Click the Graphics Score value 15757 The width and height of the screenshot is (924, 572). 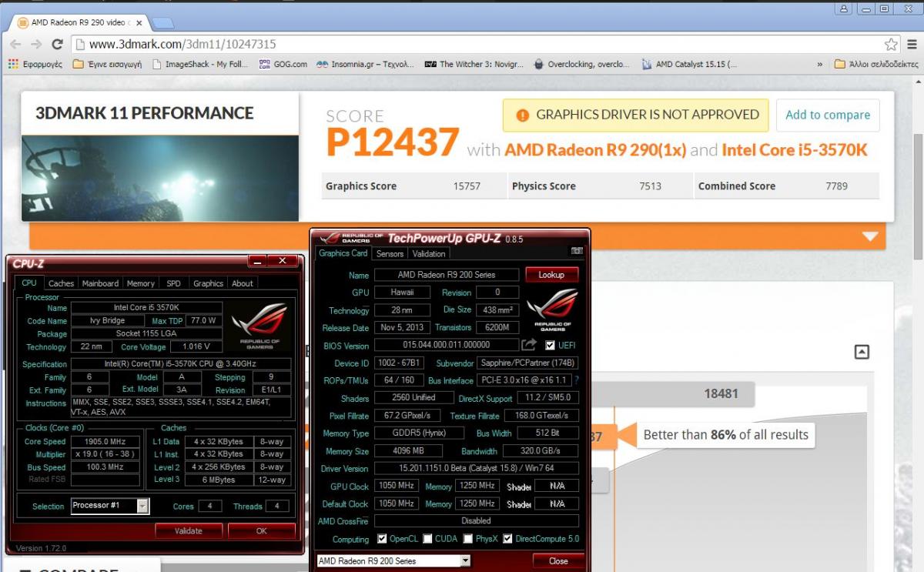[x=467, y=186]
